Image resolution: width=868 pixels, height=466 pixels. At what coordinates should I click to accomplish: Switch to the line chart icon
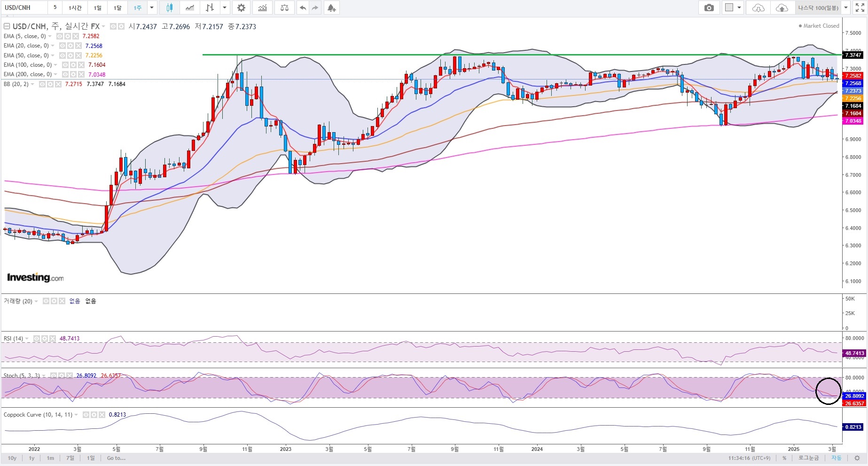(190, 8)
